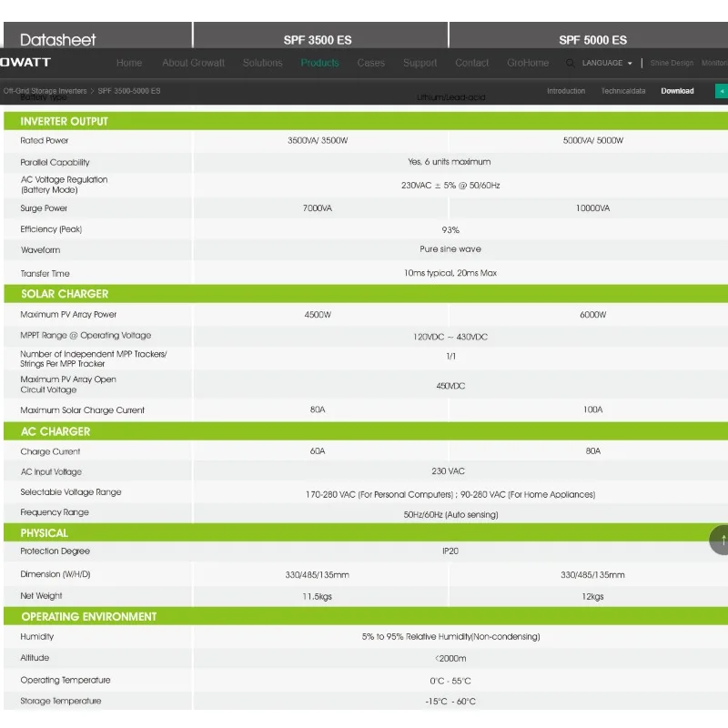The width and height of the screenshot is (728, 728).
Task: Click the 4500W PV array power value
Action: (x=318, y=315)
